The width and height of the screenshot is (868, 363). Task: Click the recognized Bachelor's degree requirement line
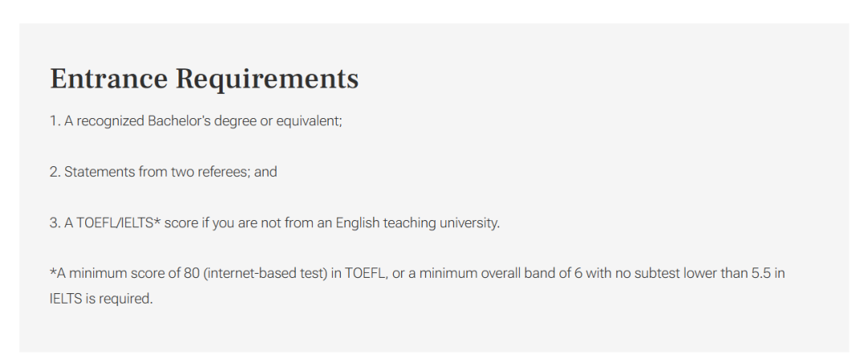coord(195,121)
